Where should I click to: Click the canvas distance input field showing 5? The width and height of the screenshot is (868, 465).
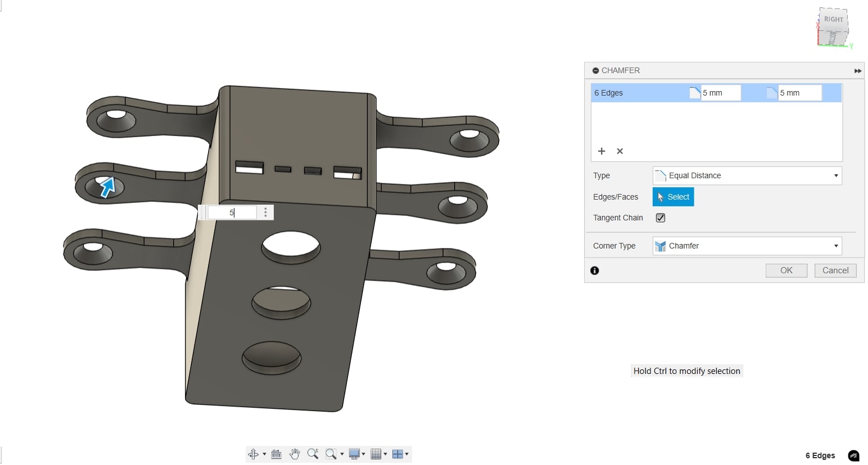coord(232,213)
